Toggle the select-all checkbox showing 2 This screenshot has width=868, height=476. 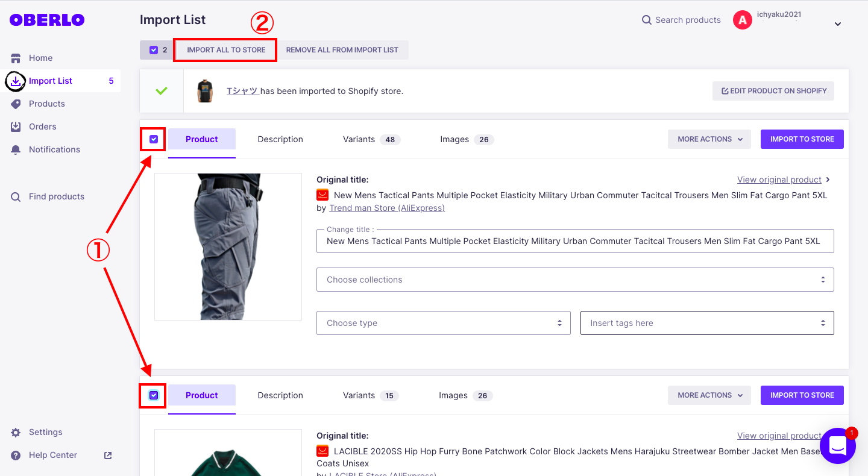154,50
